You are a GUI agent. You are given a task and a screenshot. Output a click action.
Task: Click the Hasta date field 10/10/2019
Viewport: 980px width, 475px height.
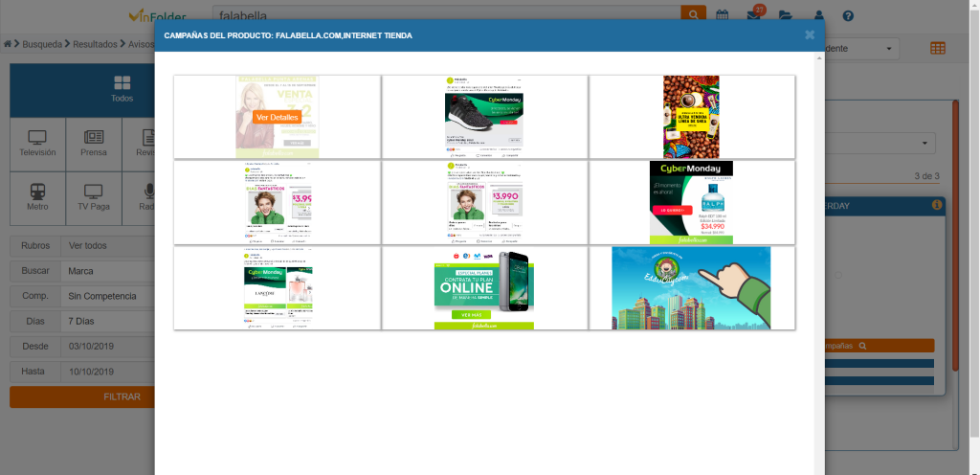107,372
